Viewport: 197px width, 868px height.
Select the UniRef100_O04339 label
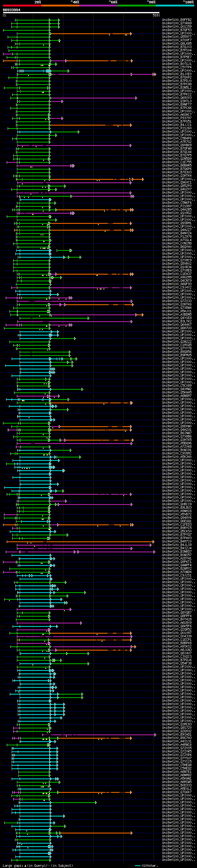click(177, 636)
